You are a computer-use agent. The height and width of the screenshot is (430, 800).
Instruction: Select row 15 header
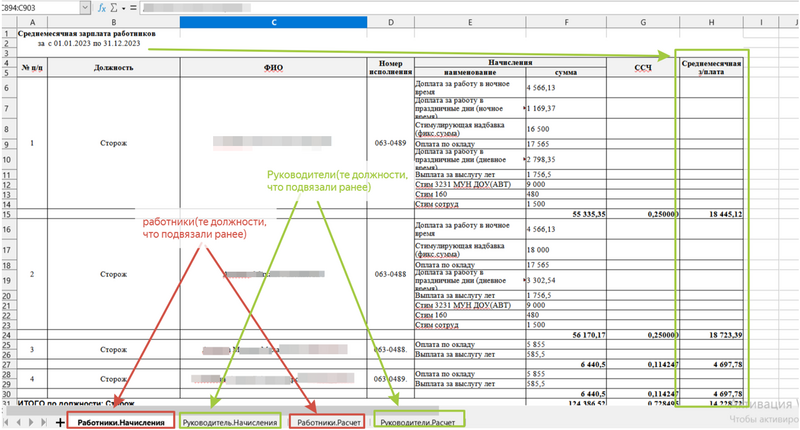click(9, 214)
